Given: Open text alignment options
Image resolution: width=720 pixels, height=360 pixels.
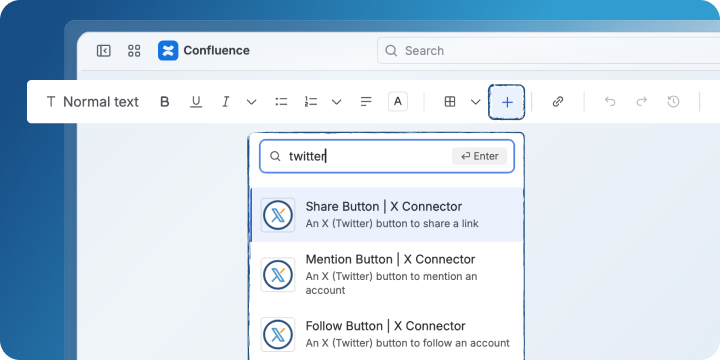Looking at the screenshot, I should 366,102.
